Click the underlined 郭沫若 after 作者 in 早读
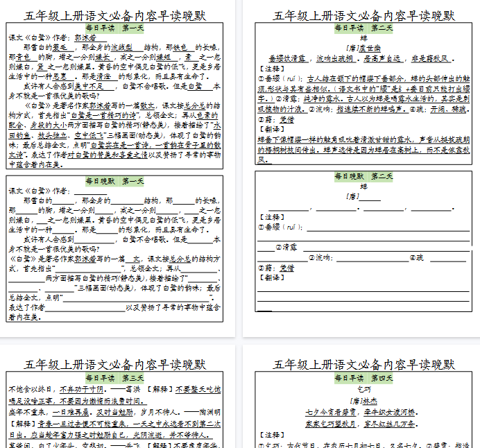This screenshot has width=480, height=448. (x=85, y=38)
